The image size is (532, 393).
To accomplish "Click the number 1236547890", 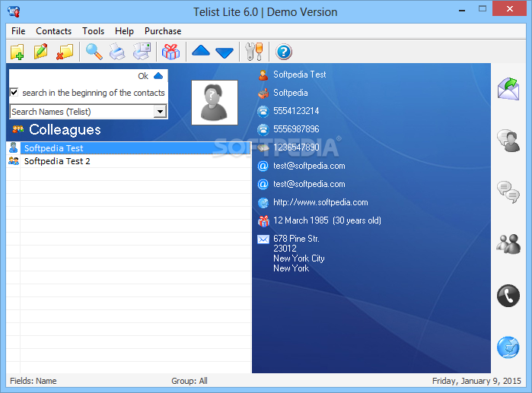I will (x=296, y=147).
